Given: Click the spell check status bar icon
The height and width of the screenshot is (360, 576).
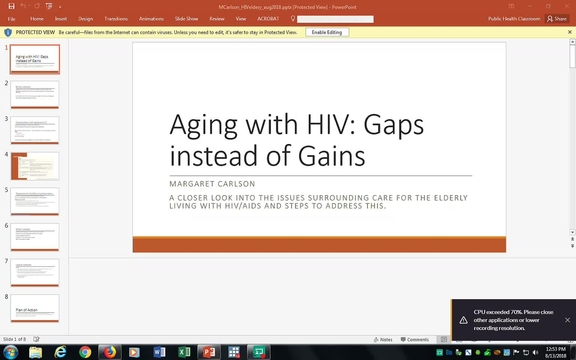Looking at the screenshot, I should pos(36,339).
